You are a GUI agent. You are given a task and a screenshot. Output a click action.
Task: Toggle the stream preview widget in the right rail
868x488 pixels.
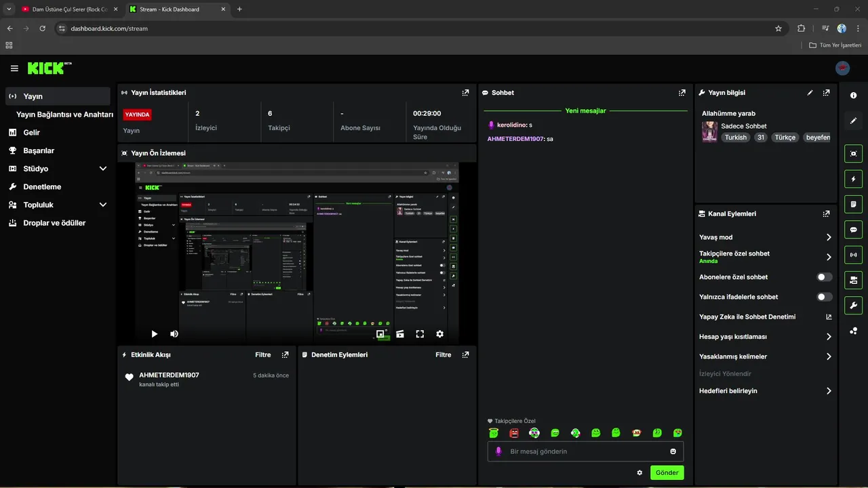point(854,154)
